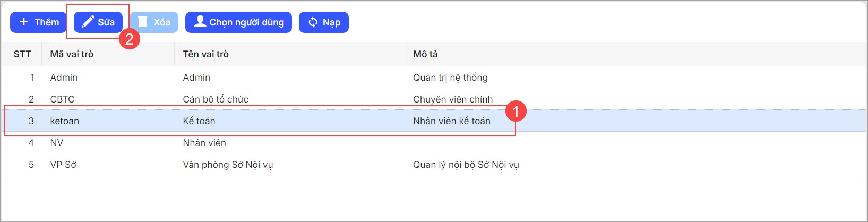
Task: Click the Quản trị hệ thống description cell
Action: (450, 78)
